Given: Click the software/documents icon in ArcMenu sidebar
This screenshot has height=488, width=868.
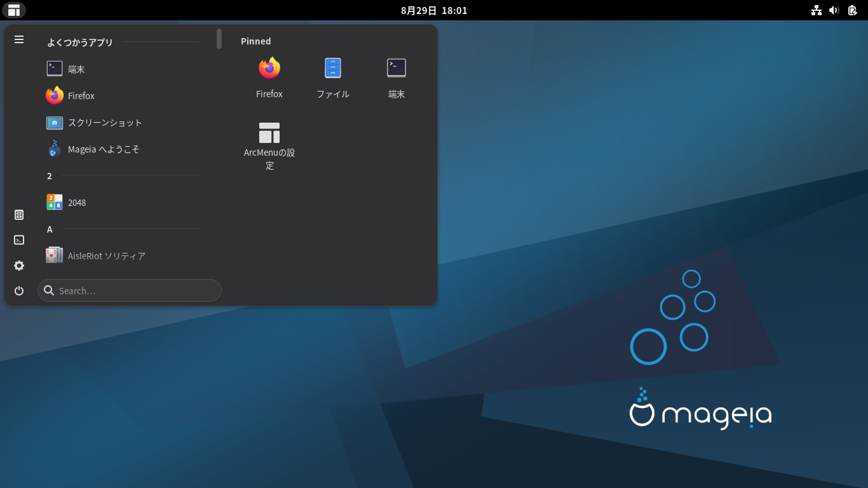Looking at the screenshot, I should pos(19,215).
